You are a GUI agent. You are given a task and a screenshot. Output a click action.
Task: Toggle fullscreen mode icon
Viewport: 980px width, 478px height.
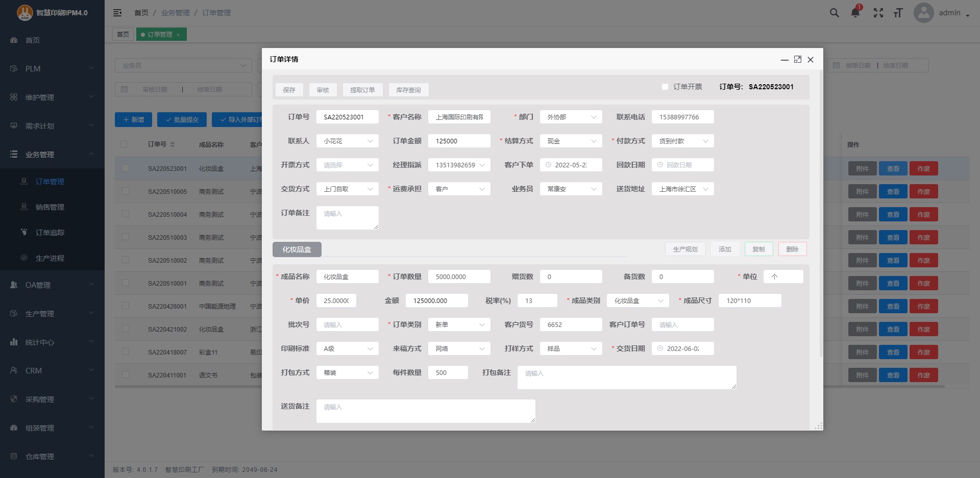click(878, 13)
